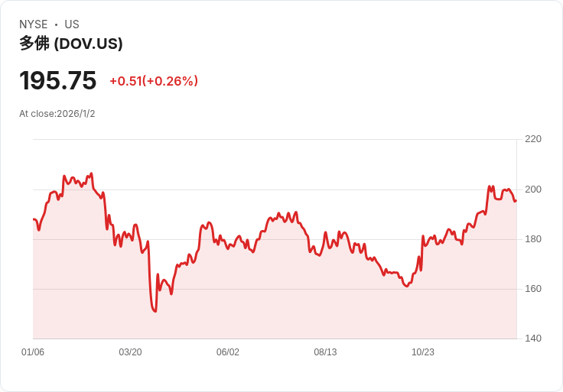The height and width of the screenshot is (392, 563).
Task: Select the 140 y-axis price label
Action: 533,339
